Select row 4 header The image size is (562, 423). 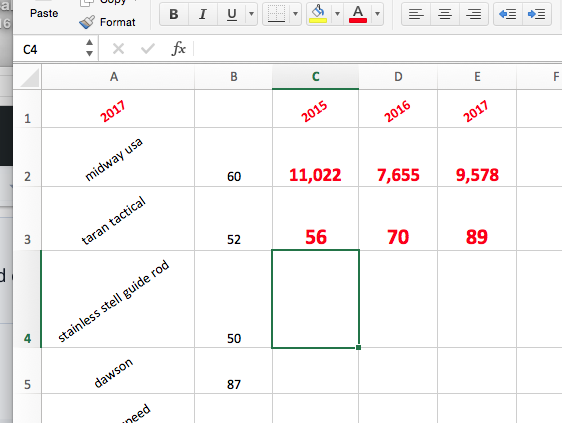pyautogui.click(x=28, y=299)
